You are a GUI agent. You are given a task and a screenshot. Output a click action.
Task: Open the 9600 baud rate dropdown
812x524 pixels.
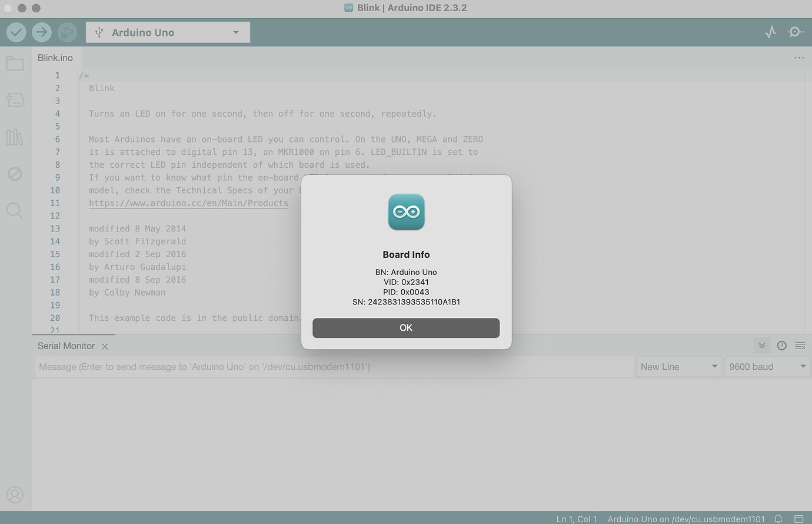pos(767,366)
